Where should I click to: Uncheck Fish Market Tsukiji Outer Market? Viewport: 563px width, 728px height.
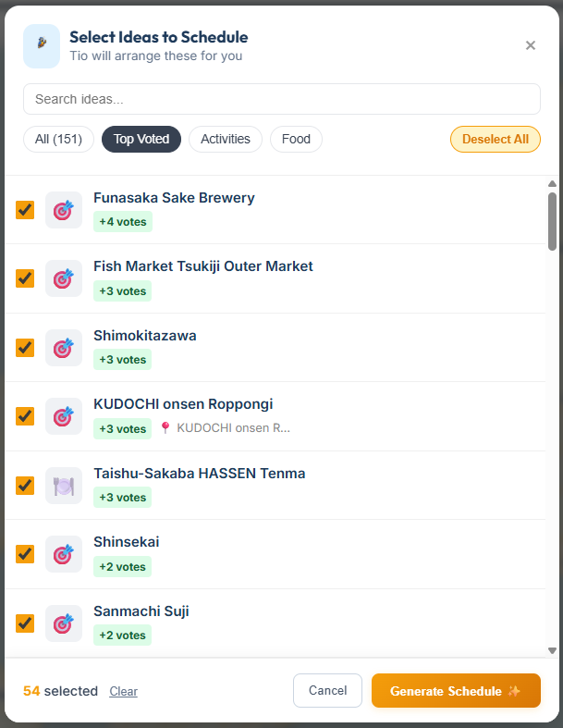(x=25, y=278)
